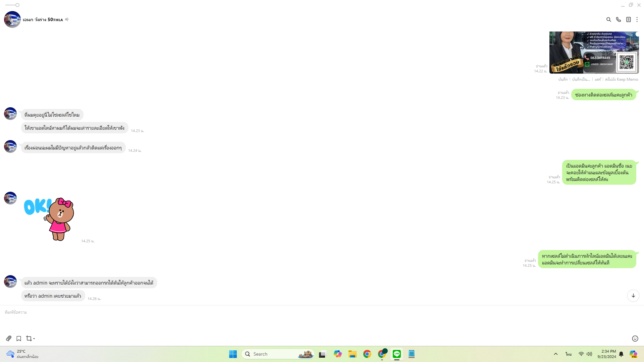Click ส่งไปยัง Keep Memo link
Viewport: 644px width, 362px height.
coord(622,79)
